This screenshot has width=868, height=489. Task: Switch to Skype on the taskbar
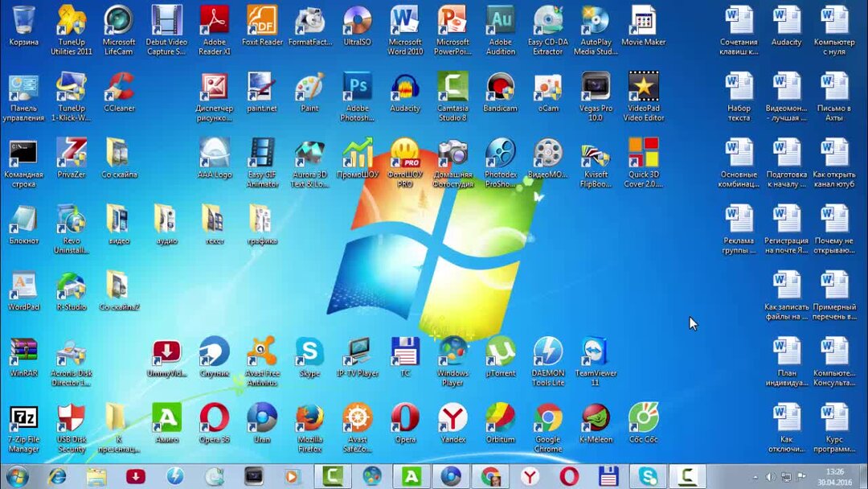648,476
